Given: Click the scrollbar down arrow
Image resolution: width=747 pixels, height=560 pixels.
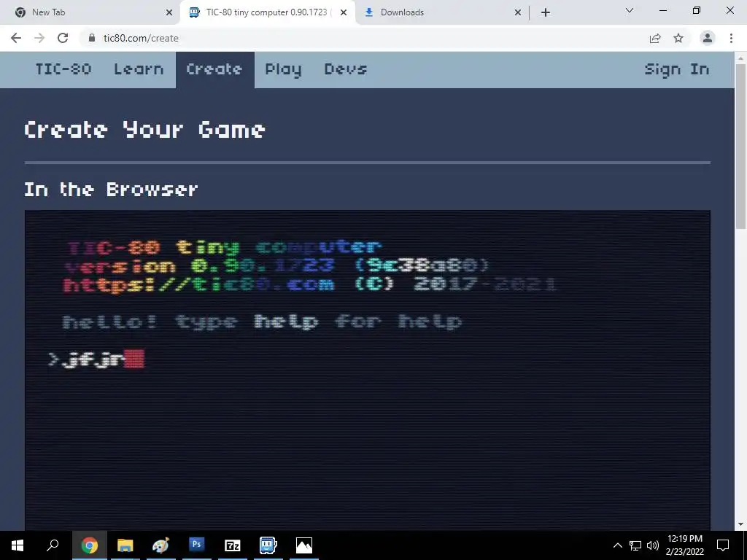Looking at the screenshot, I should coord(741,524).
